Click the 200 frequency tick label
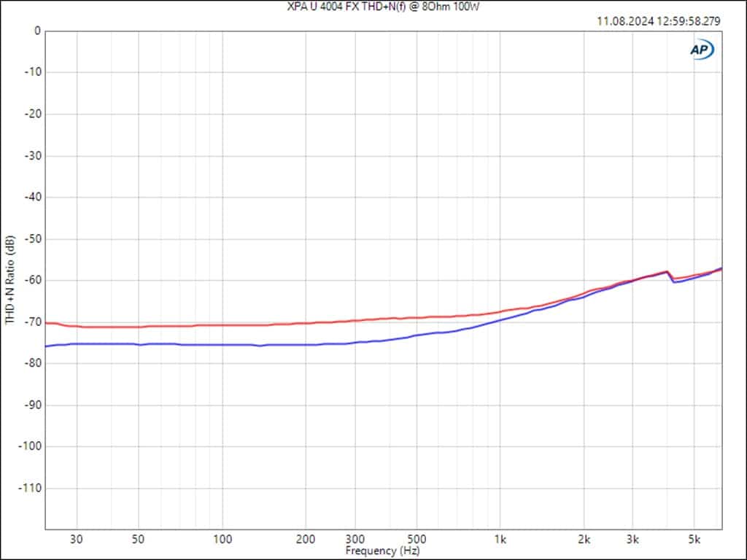Image resolution: width=747 pixels, height=560 pixels. [306, 539]
